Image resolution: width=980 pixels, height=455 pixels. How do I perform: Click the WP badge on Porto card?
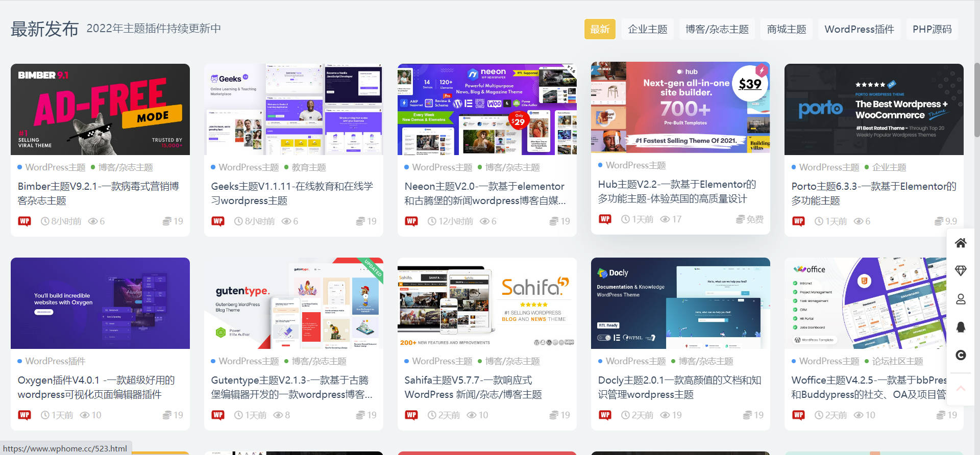[x=798, y=221]
